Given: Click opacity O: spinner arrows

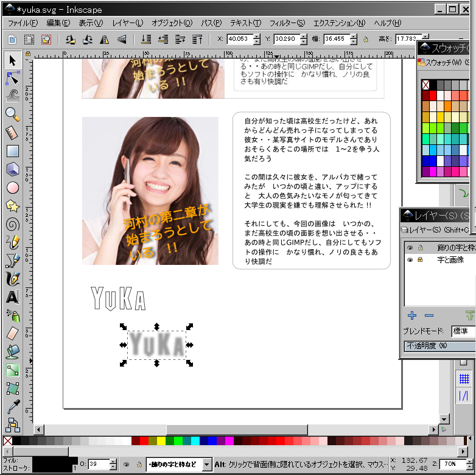Looking at the screenshot, I should point(113,464).
